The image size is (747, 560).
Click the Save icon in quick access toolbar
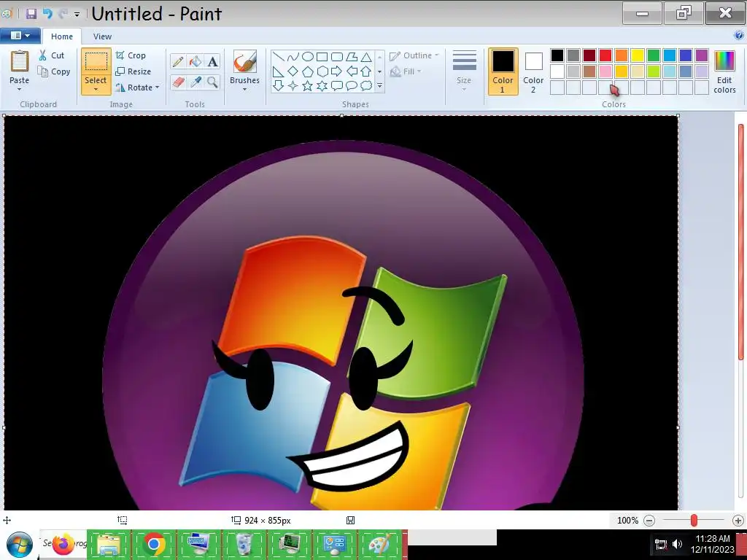coord(31,14)
